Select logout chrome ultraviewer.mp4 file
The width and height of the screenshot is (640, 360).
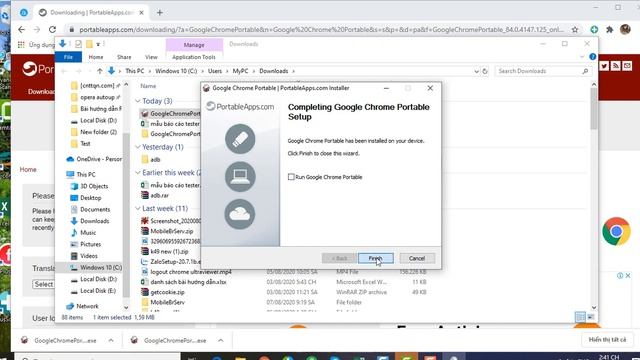[x=191, y=272]
